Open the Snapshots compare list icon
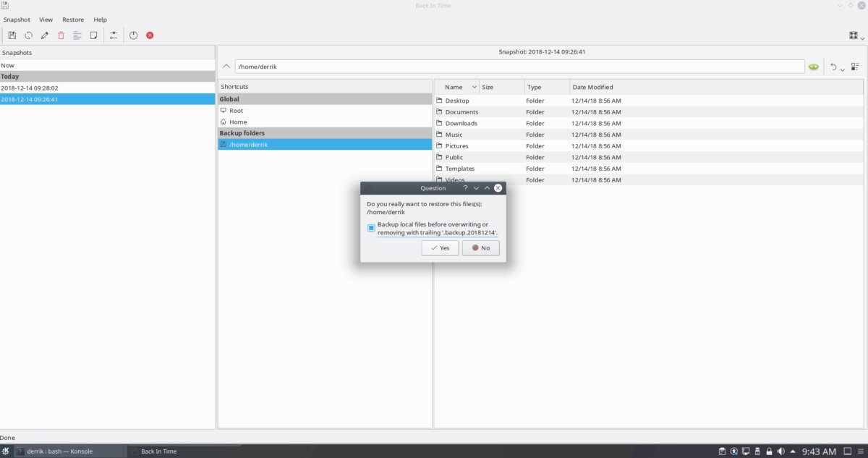868x458 pixels. tap(855, 67)
